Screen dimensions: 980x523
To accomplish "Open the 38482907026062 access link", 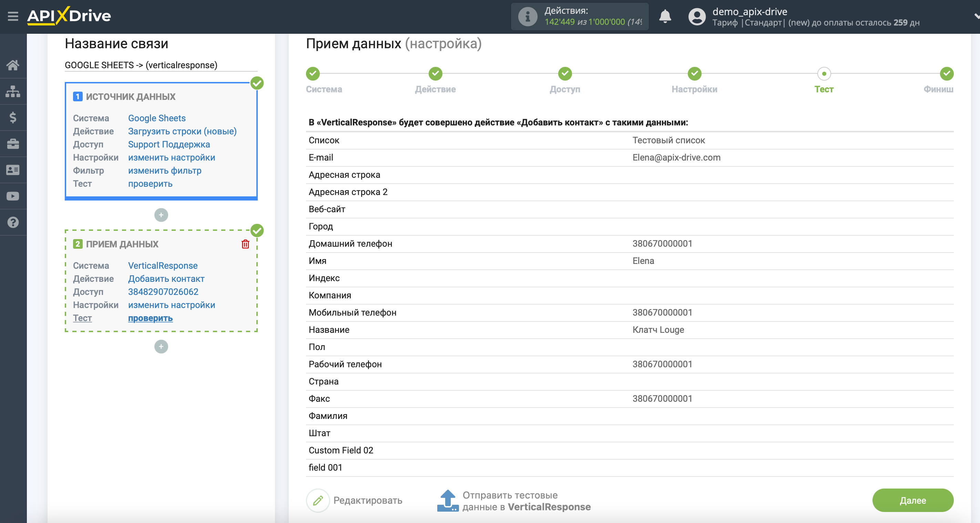I will point(163,292).
